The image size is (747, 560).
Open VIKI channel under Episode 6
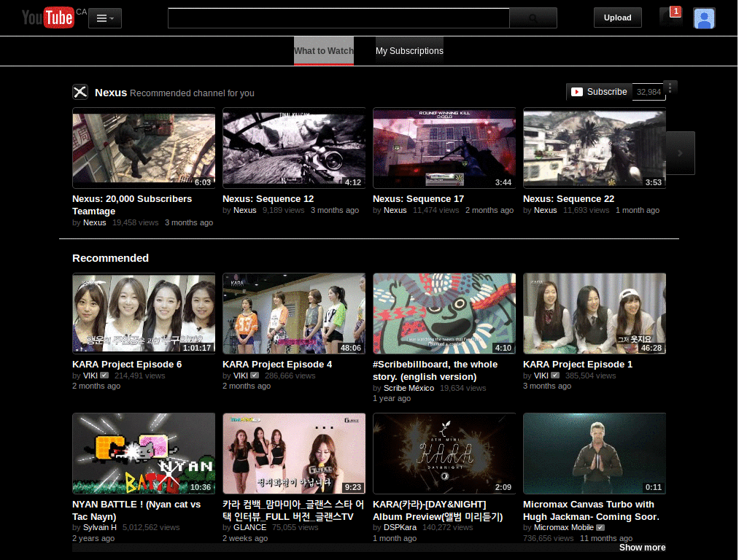coord(90,376)
